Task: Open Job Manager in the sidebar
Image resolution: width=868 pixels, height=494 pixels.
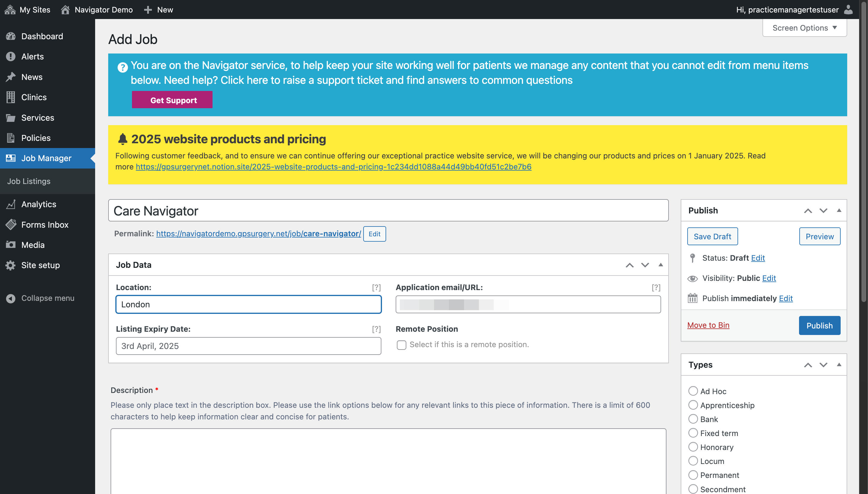Action: [48, 158]
